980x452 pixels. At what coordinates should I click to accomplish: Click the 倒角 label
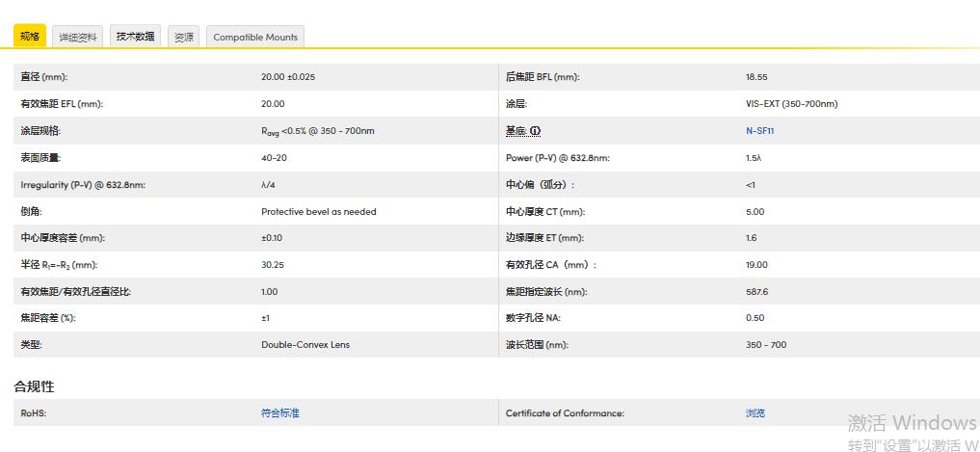[31, 211]
